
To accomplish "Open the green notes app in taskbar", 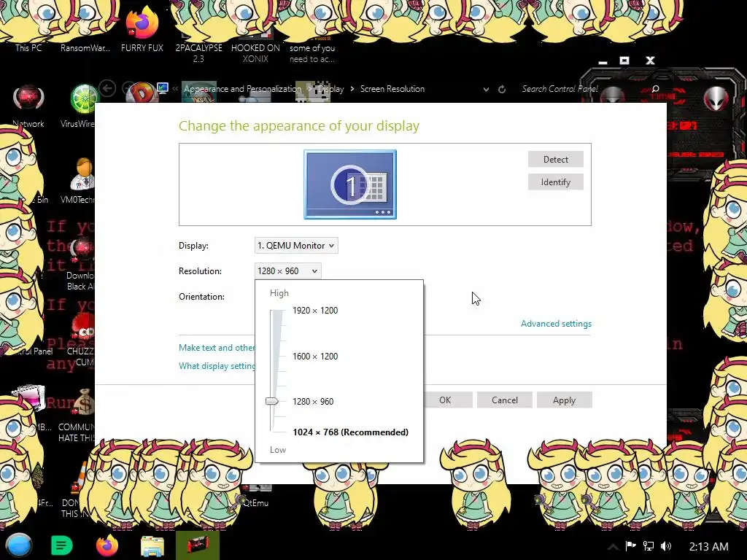I will [x=61, y=545].
